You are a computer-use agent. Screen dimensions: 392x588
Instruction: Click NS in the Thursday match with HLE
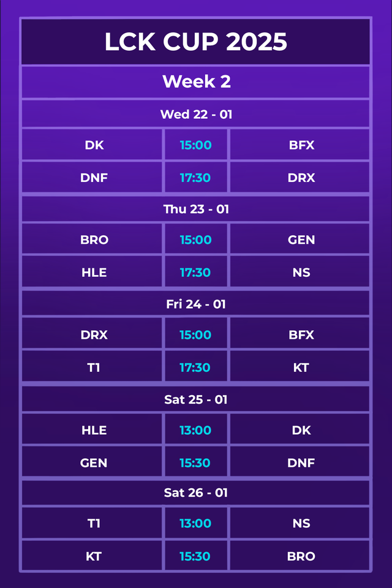(x=301, y=273)
